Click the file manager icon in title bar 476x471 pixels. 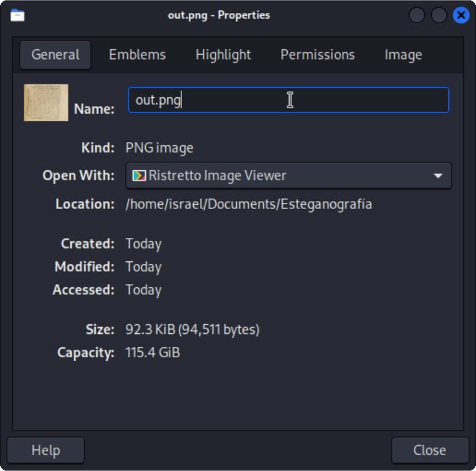17,15
